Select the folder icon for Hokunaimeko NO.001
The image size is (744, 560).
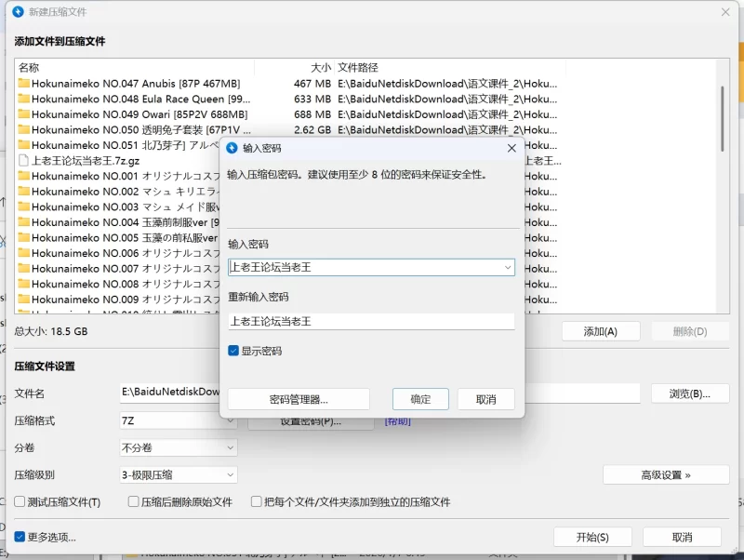[24, 176]
